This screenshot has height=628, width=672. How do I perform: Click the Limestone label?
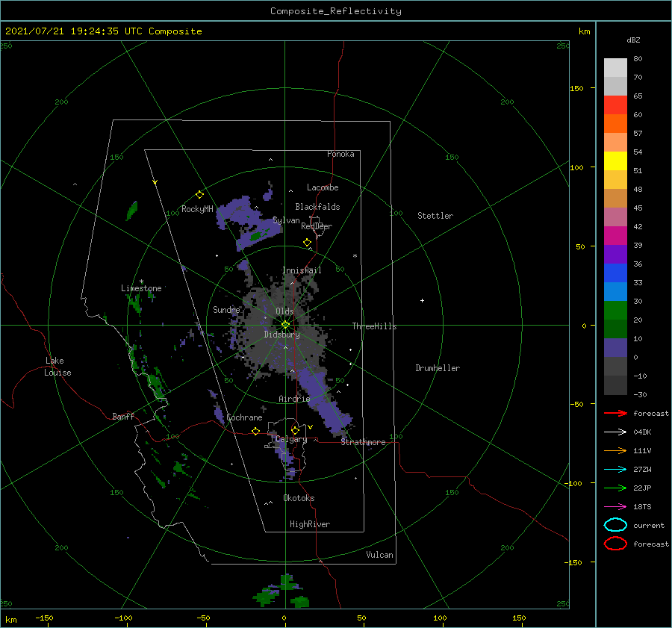pyautogui.click(x=141, y=288)
